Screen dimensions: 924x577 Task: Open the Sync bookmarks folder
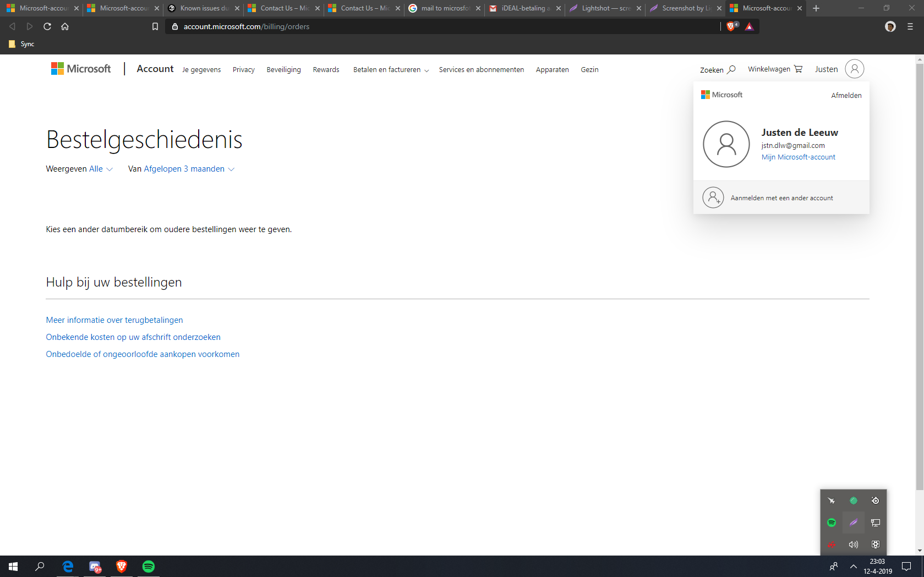pyautogui.click(x=21, y=44)
